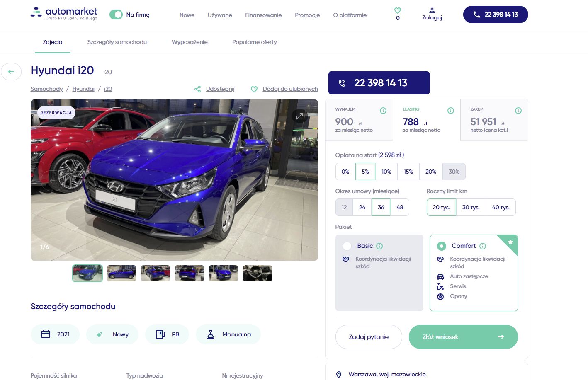The image size is (588, 380).
Task: Click the Dodaj do ulubionych link
Action: click(290, 89)
